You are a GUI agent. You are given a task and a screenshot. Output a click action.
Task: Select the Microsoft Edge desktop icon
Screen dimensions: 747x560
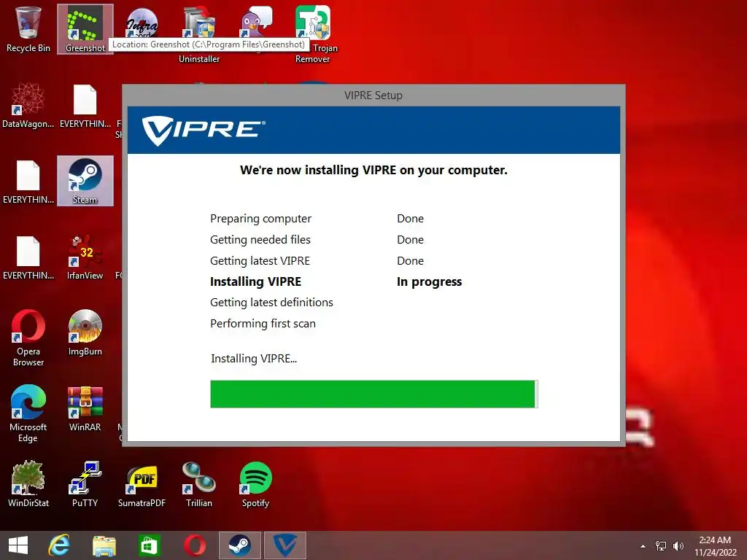[28, 413]
